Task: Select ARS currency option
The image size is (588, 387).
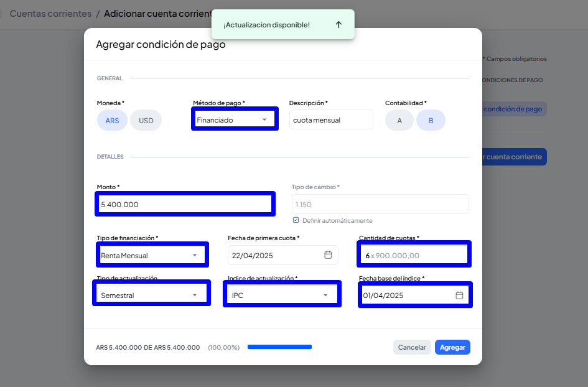Action: [112, 120]
